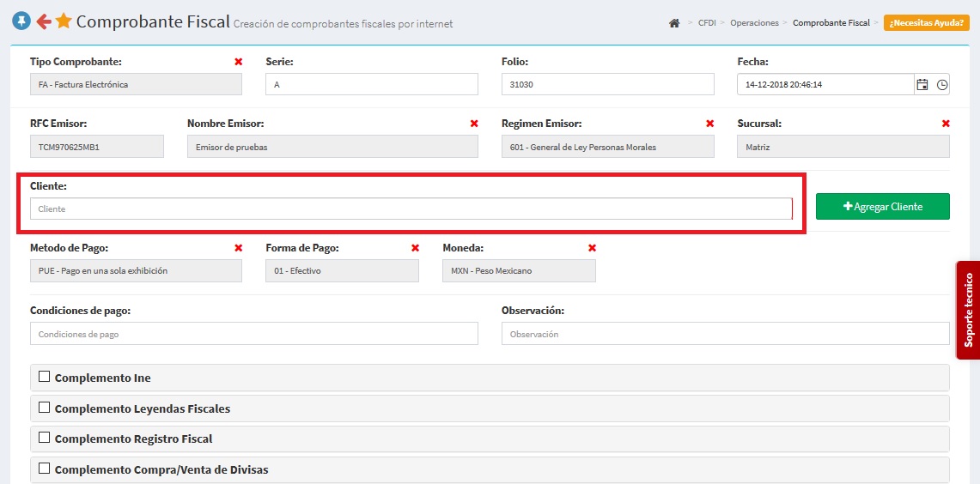Open the Sucursal Matriz selector

point(843,147)
